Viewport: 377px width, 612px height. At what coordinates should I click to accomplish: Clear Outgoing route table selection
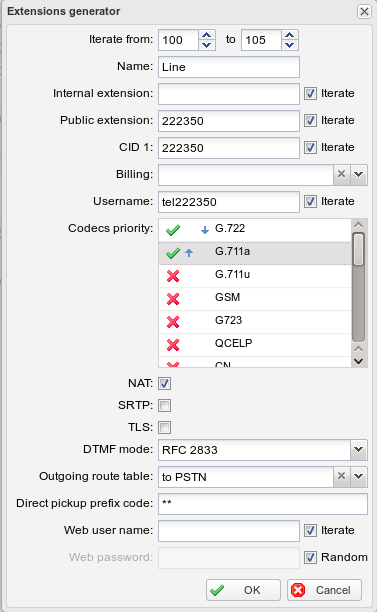click(x=341, y=476)
